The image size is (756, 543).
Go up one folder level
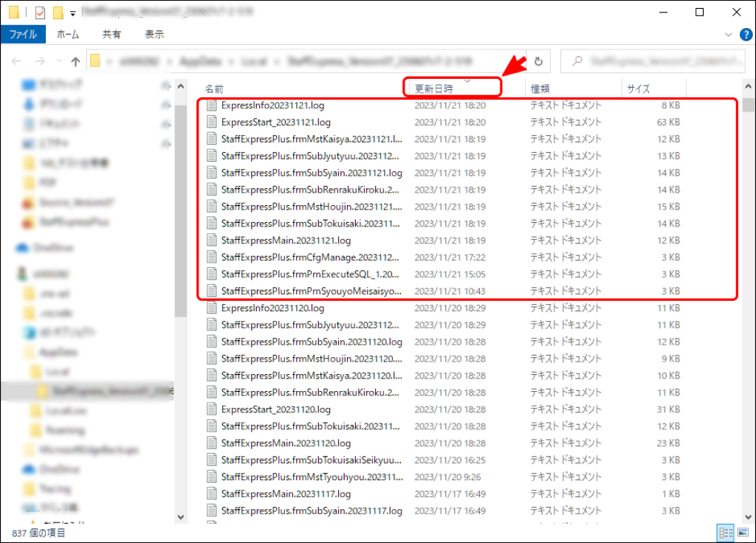[x=75, y=61]
